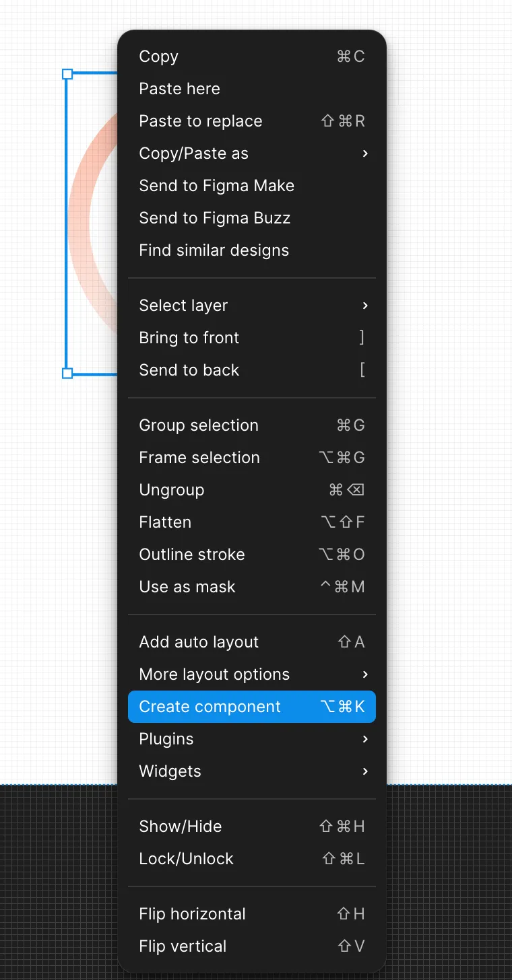Expand the Select layer submenu
Viewport: 512px width, 980px height.
coord(251,306)
